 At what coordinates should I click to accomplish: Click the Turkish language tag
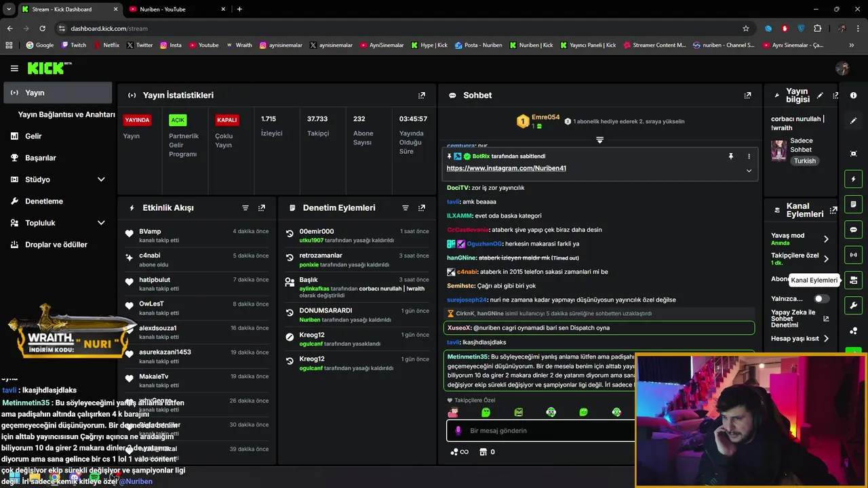pyautogui.click(x=805, y=161)
